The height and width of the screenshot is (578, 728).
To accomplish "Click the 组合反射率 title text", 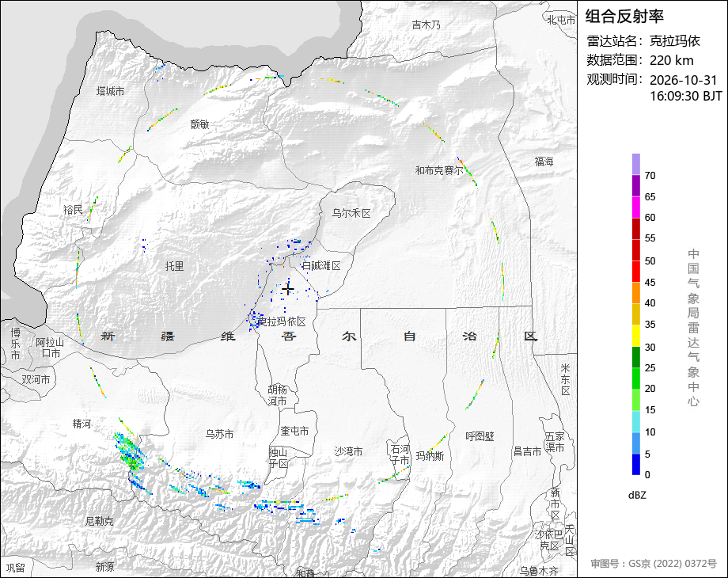I will [x=624, y=17].
